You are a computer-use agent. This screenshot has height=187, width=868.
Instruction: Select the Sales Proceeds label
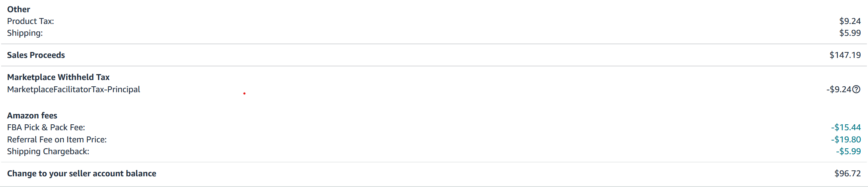pyautogui.click(x=36, y=55)
